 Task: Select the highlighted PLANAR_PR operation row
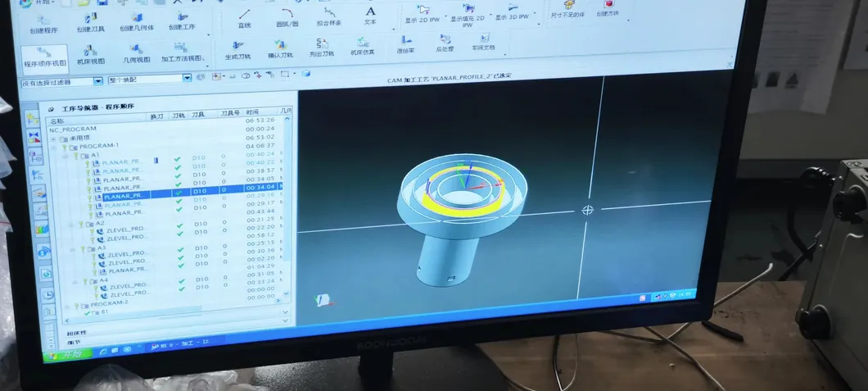(x=123, y=196)
